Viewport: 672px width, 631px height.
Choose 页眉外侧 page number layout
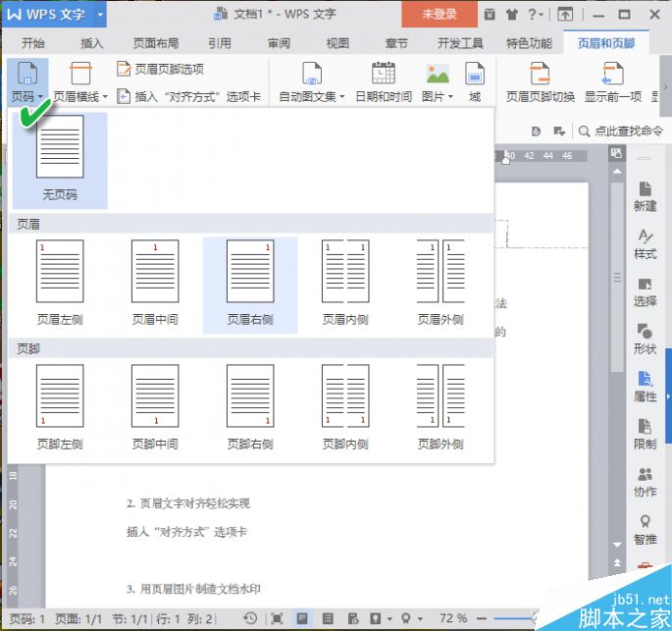point(440,284)
